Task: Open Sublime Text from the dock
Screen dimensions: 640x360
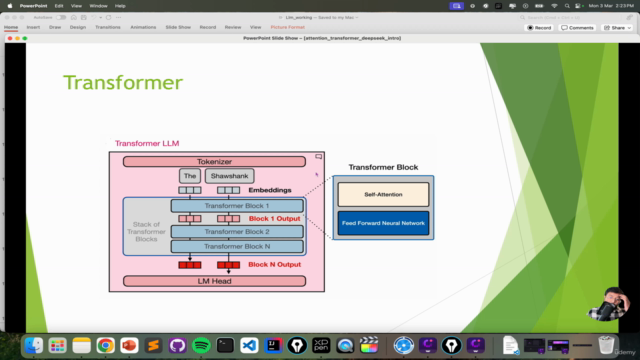Action: click(153, 346)
